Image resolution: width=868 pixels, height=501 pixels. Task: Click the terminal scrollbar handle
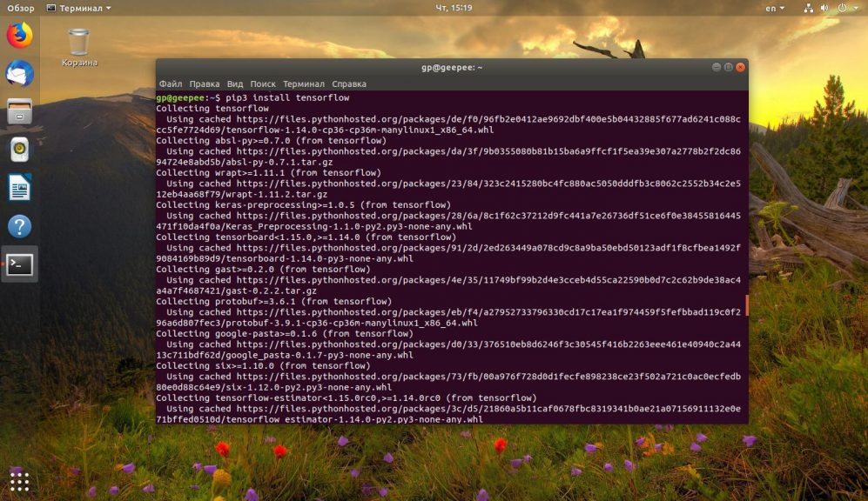point(747,305)
